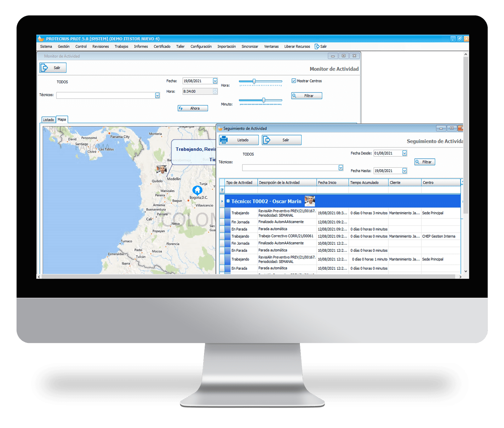Click the technician photo marker on map
The image size is (504, 428).
pos(162,170)
